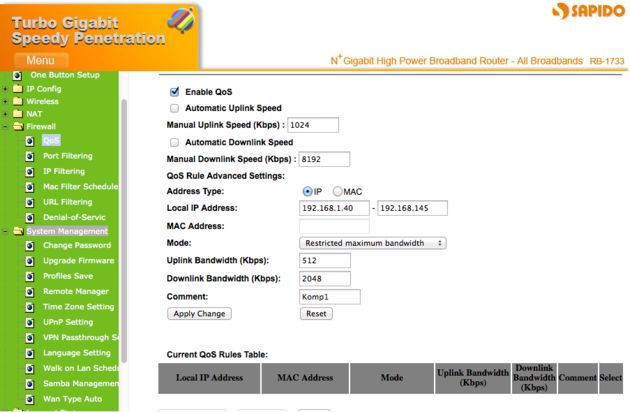Click the open Firewall folder icon
The height and width of the screenshot is (412, 630).
tap(18, 126)
